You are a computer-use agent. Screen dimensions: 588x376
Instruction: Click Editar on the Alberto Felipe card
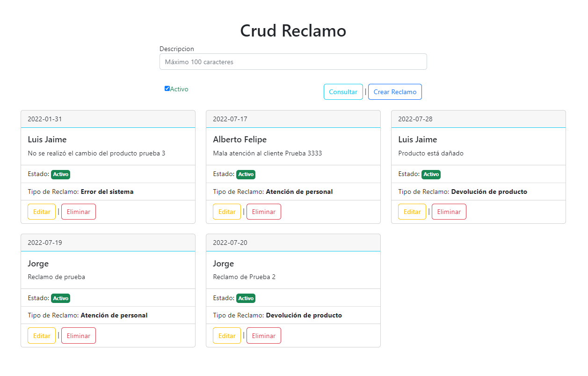226,211
